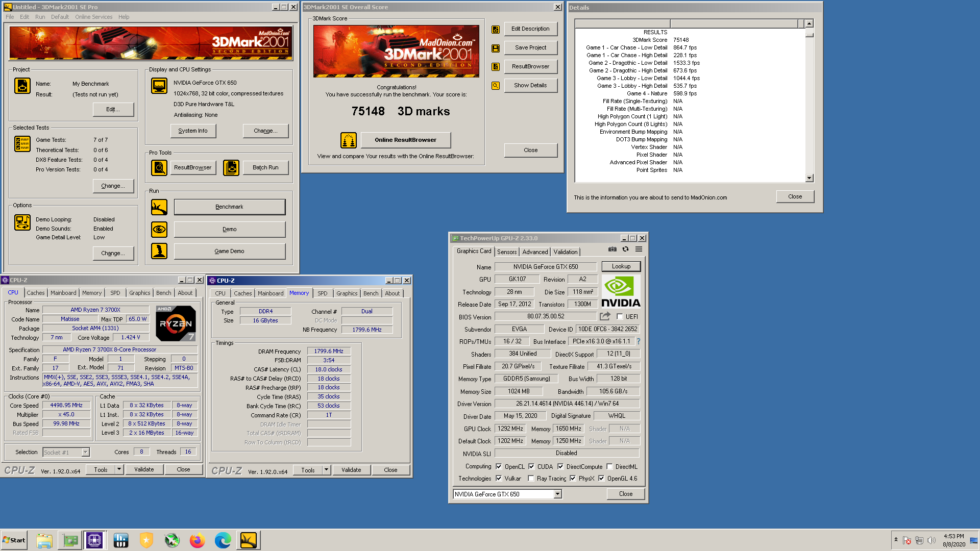This screenshot has height=551, width=980.
Task: Click the GPU Name field in GPU-Z
Action: 546,267
